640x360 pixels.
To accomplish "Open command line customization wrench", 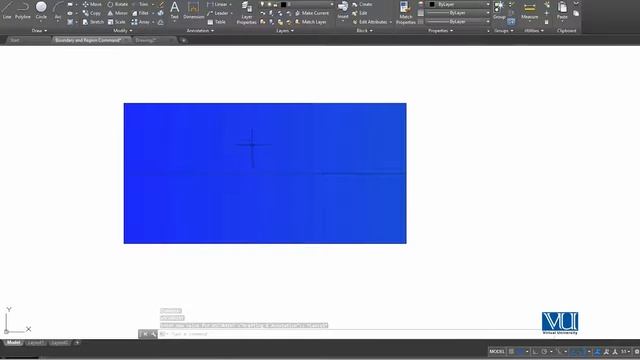I will [153, 334].
